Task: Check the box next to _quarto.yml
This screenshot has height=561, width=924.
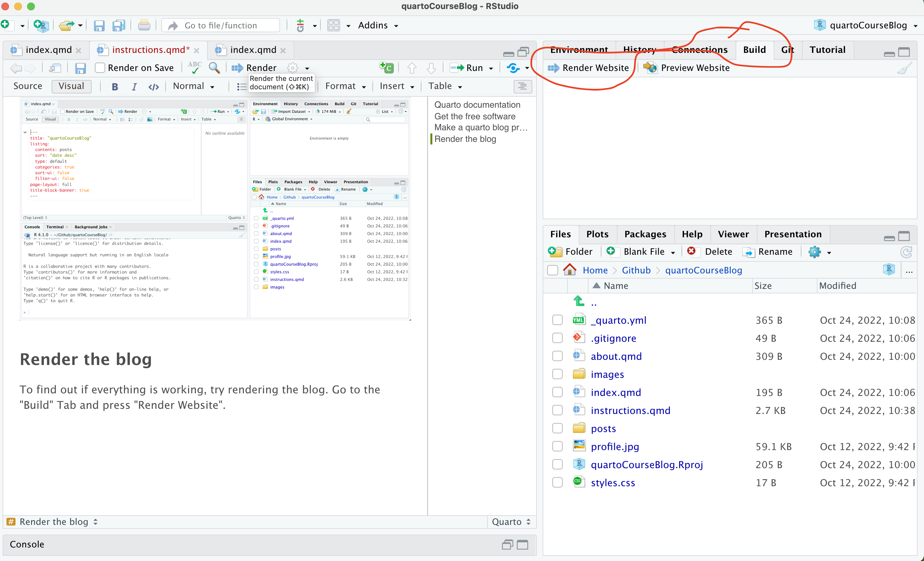Action: coord(557,320)
